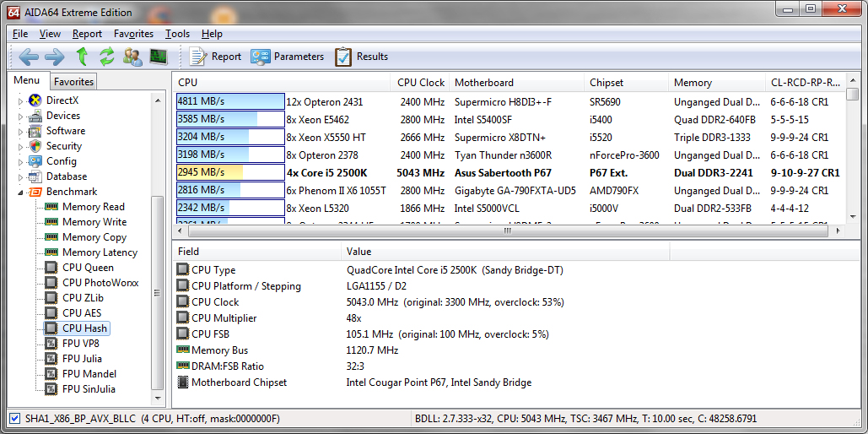The width and height of the screenshot is (868, 434).
Task: Click the green Refresh toolbar icon
Action: click(107, 57)
